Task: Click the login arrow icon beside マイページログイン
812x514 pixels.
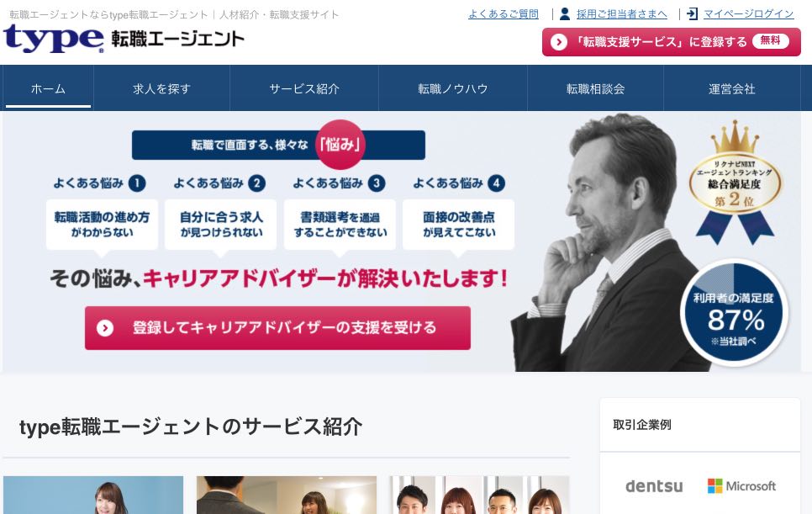Action: pyautogui.click(x=693, y=14)
